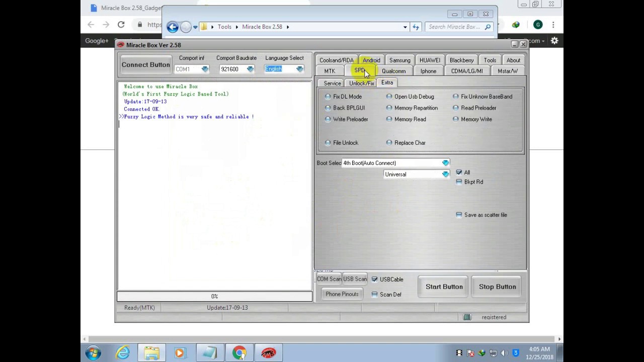Select the Open Usb Debug option
The height and width of the screenshot is (362, 644).
click(x=410, y=97)
